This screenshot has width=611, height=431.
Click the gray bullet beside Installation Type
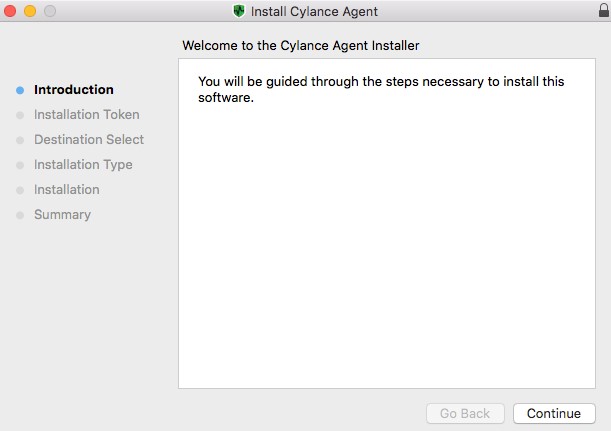pos(20,165)
